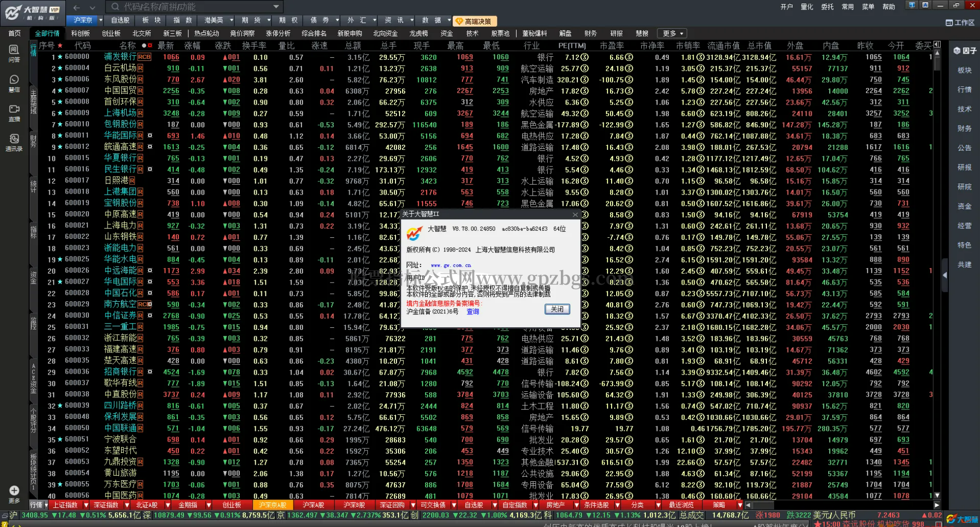Viewport: 980px width, 527px height.
Task: Click the RCB badge beside 浦发银行
Action: [x=144, y=57]
